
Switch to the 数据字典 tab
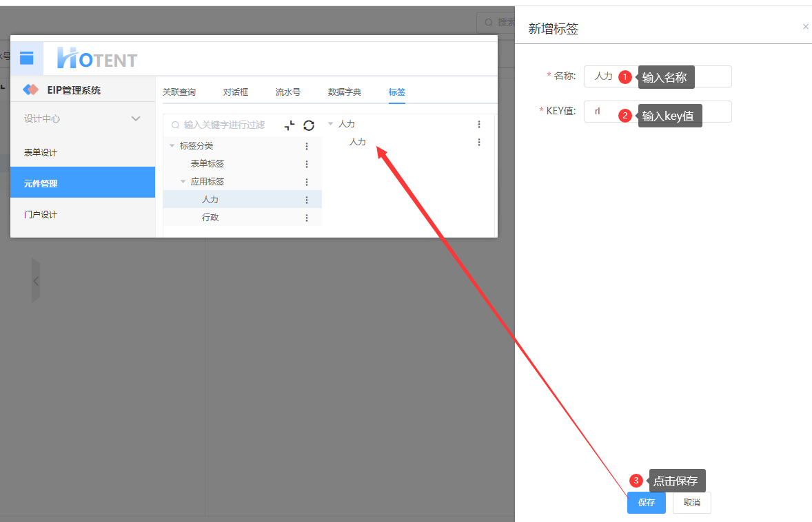pyautogui.click(x=345, y=92)
